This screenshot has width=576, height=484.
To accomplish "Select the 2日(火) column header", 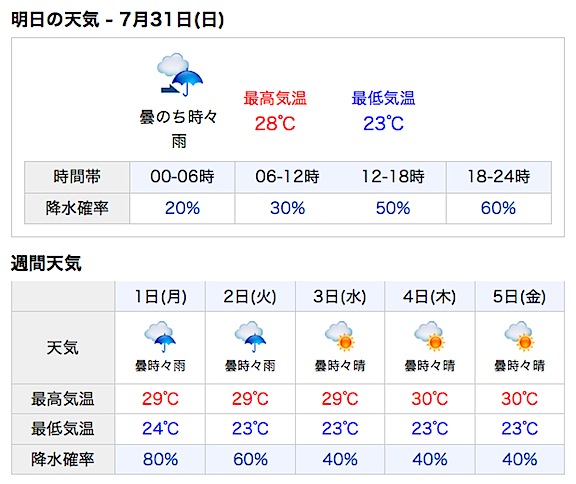I will click(x=250, y=296).
